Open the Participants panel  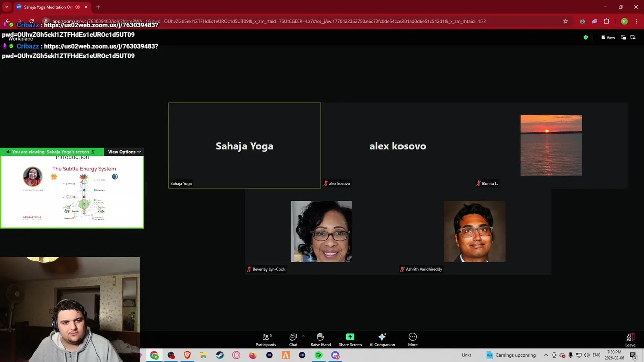click(x=265, y=340)
